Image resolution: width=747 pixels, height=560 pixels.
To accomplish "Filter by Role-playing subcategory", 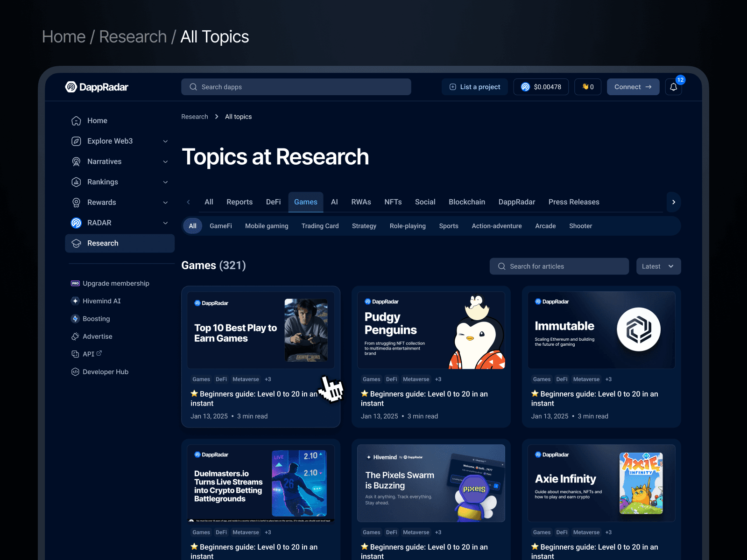I will point(408,226).
